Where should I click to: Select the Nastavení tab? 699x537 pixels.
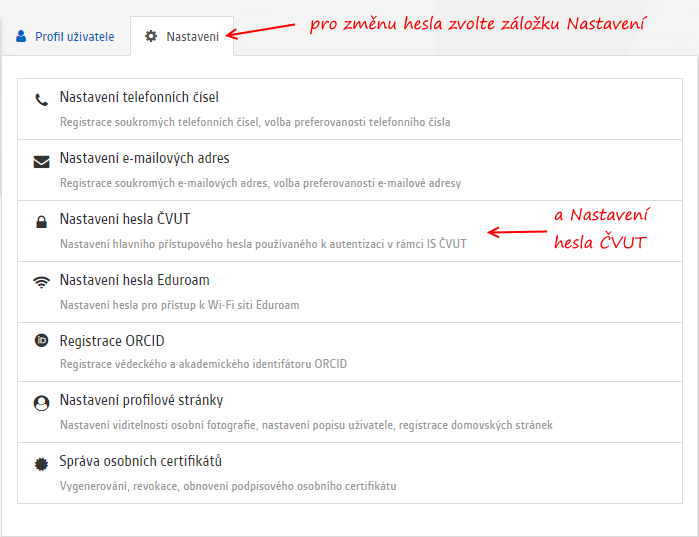coord(182,36)
